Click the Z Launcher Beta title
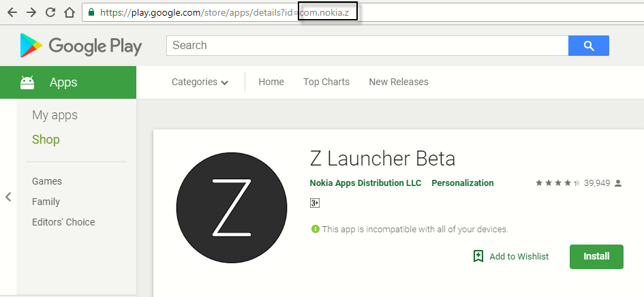Screen dimensions: 644x297 click(x=382, y=159)
